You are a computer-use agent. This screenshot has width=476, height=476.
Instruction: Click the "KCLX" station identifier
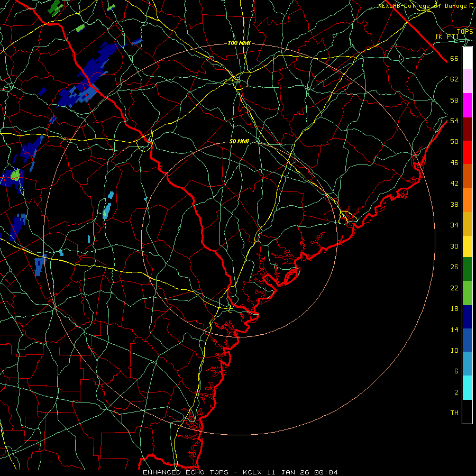click(x=253, y=472)
